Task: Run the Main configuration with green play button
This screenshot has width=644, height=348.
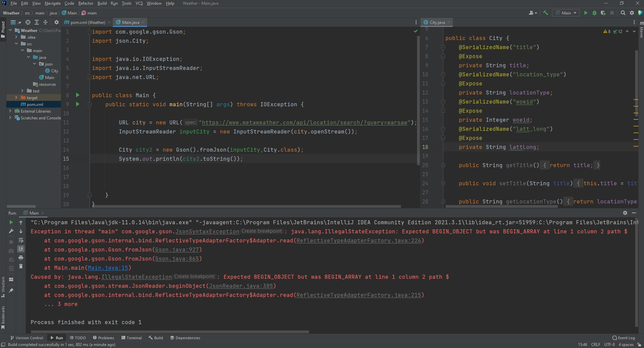Action: pyautogui.click(x=586, y=13)
